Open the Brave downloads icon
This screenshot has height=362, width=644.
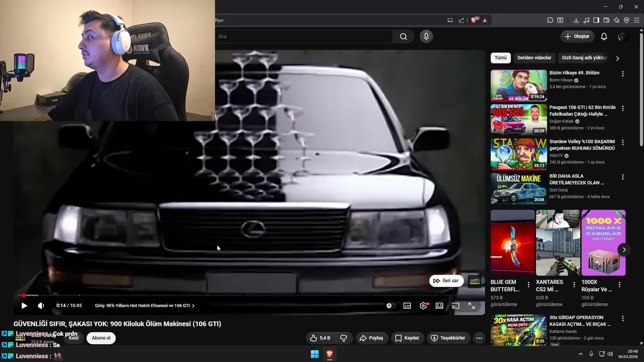pyautogui.click(x=576, y=20)
